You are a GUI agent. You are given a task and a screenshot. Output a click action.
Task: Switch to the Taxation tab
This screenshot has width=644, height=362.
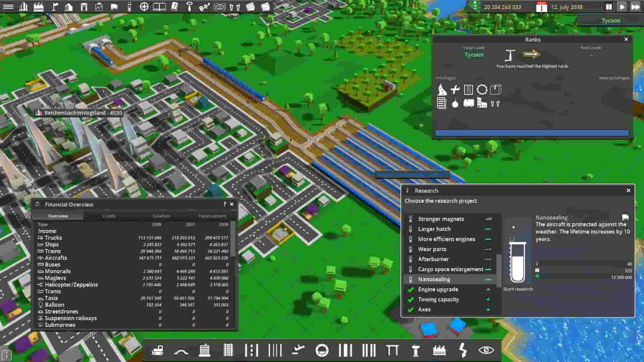point(161,216)
